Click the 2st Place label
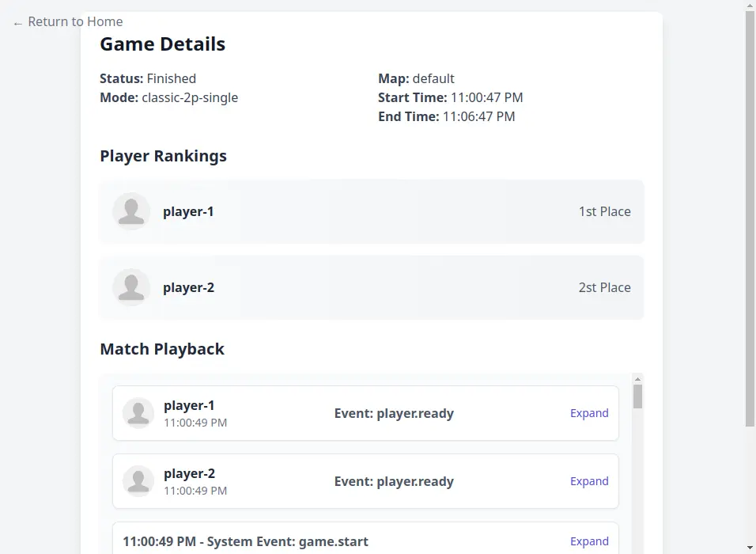The width and height of the screenshot is (756, 554). click(x=604, y=287)
